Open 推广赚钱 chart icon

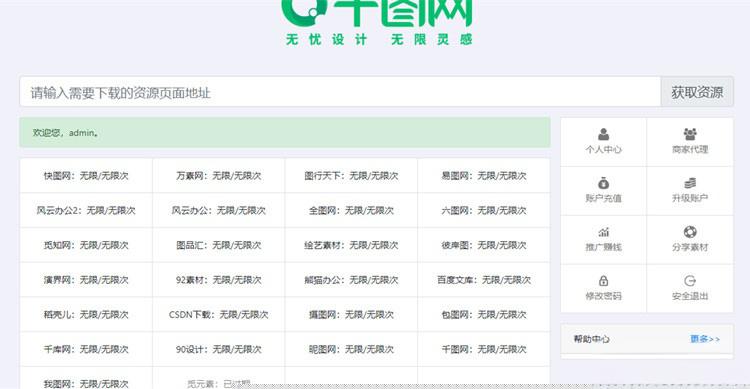coord(604,232)
